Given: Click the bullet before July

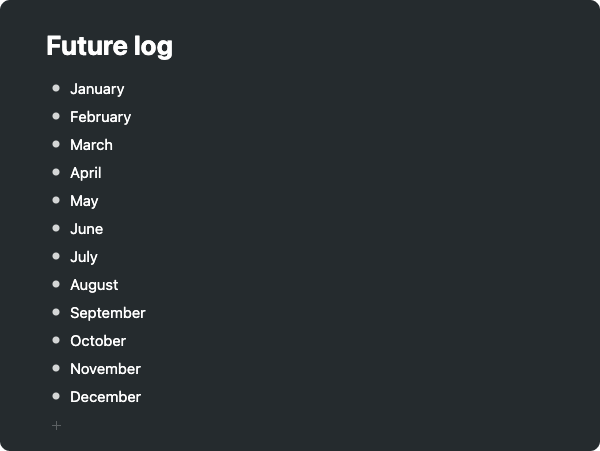Looking at the screenshot, I should pos(56,256).
